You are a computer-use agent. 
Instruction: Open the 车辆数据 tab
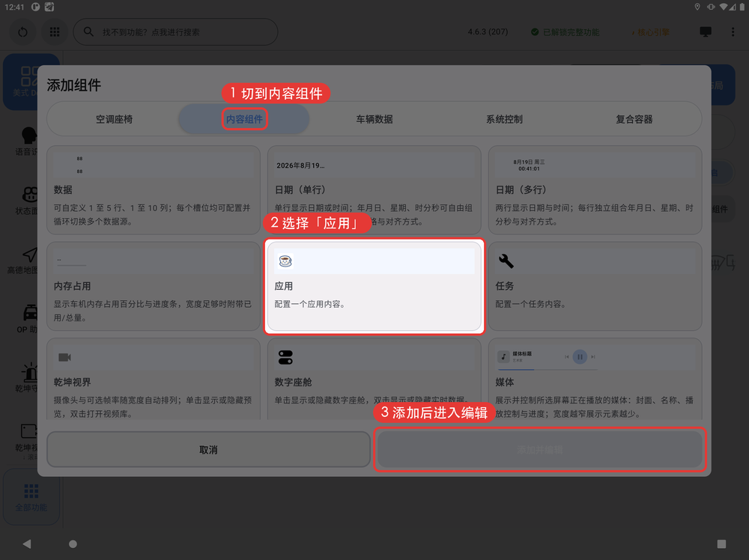pos(374,119)
